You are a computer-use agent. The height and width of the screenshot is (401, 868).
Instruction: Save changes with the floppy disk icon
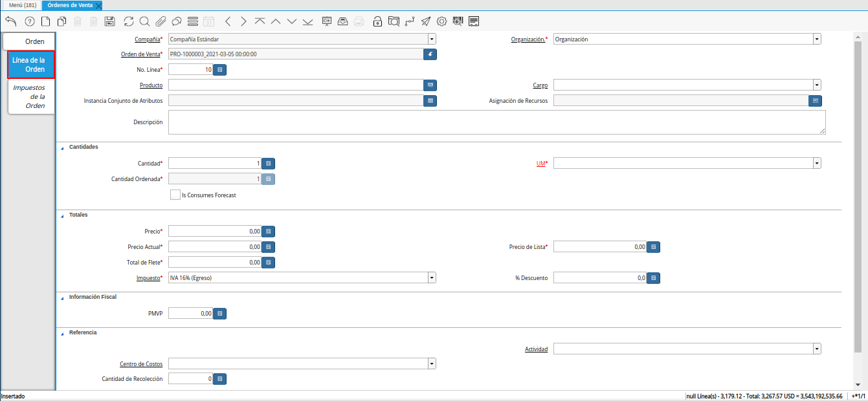click(x=109, y=21)
